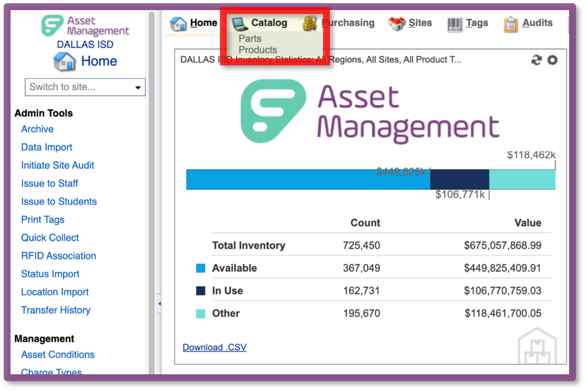Open Status Import link
Viewport: 588px width, 392px height.
point(50,274)
